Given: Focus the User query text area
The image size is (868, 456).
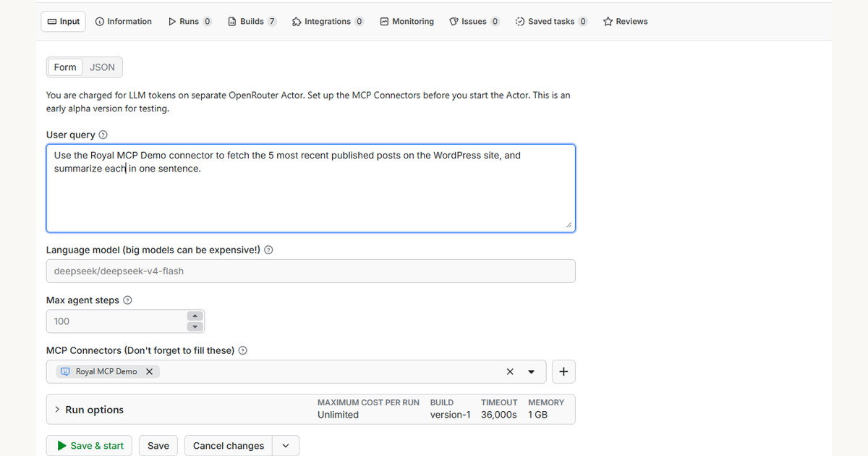Looking at the screenshot, I should pos(311,188).
